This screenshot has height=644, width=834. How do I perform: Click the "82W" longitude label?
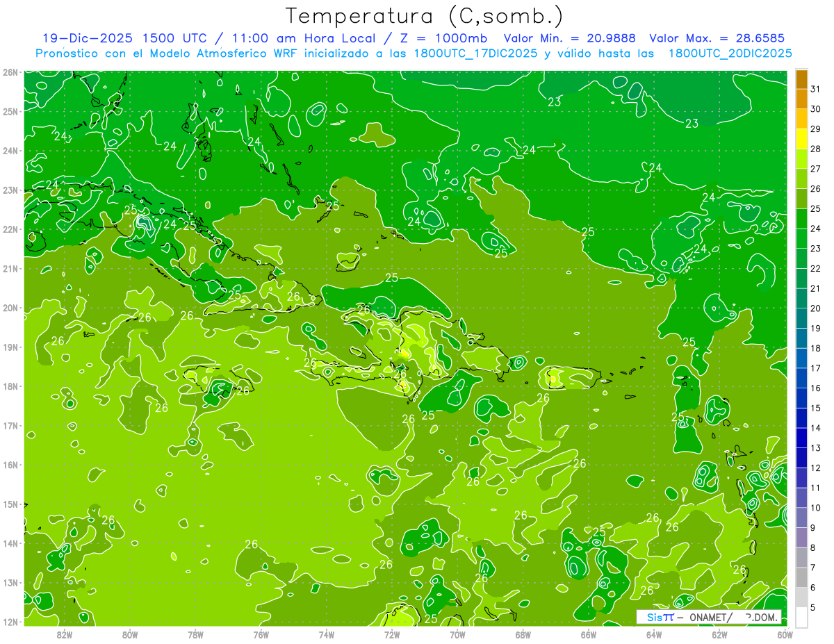(x=65, y=634)
